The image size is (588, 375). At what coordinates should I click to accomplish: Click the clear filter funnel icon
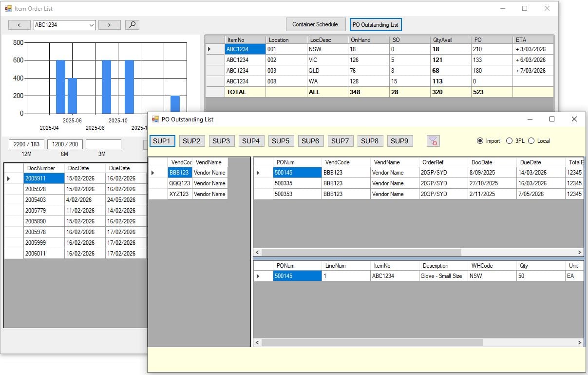tap(433, 141)
